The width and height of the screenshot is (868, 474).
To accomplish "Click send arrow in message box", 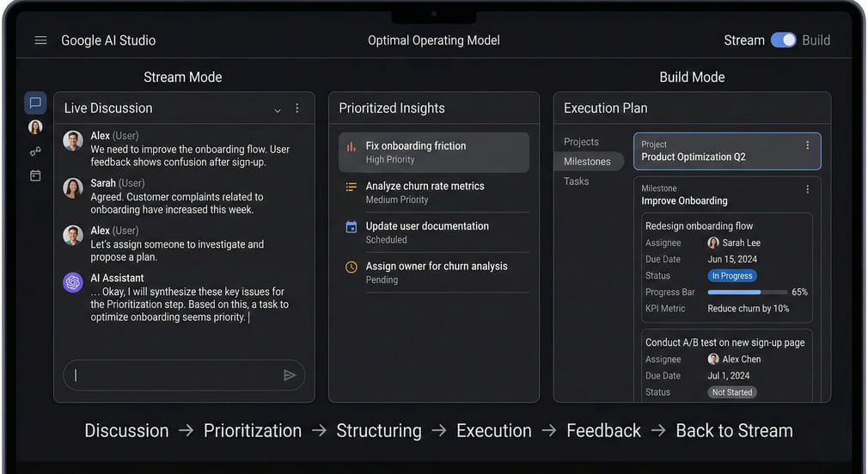I will pyautogui.click(x=290, y=375).
